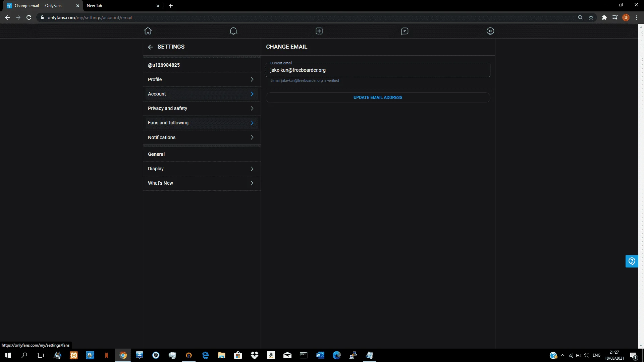644x362 pixels.
Task: Click the @u126984825 username text
Action: pos(164,65)
